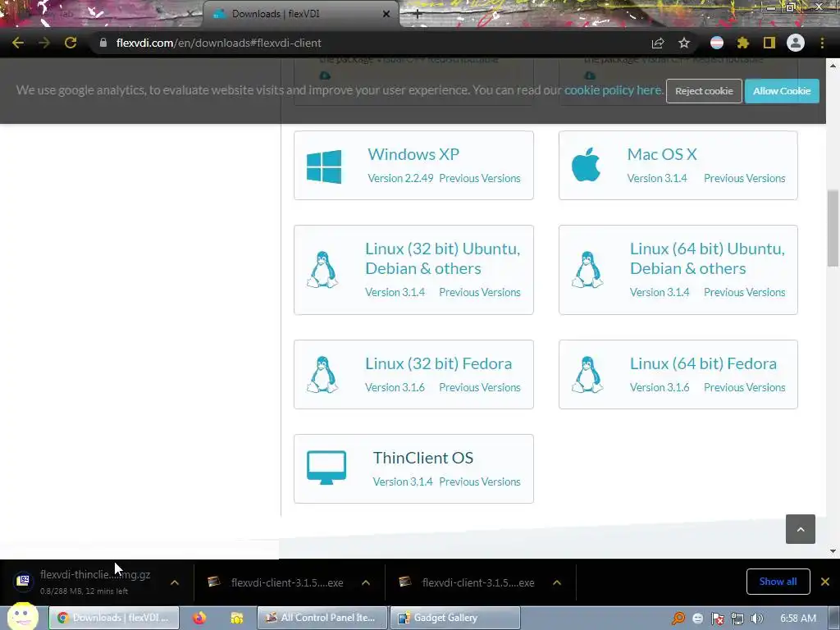
Task: Open the cookie policy here link
Action: tap(613, 90)
